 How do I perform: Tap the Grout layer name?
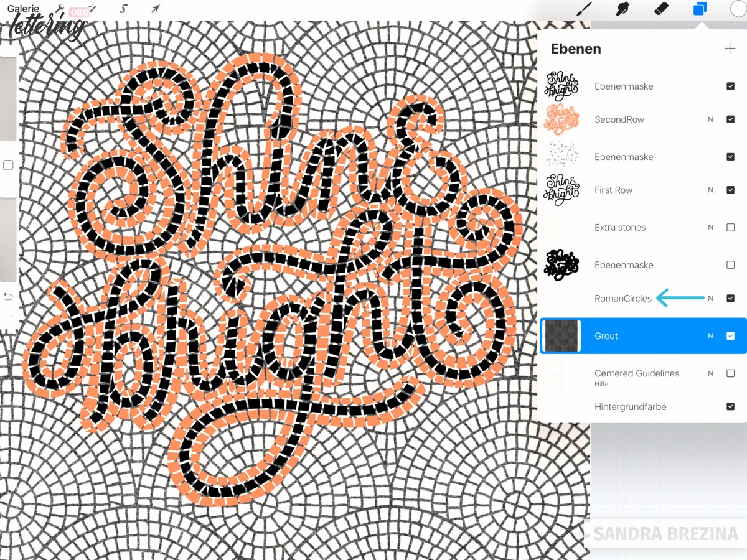[606, 336]
